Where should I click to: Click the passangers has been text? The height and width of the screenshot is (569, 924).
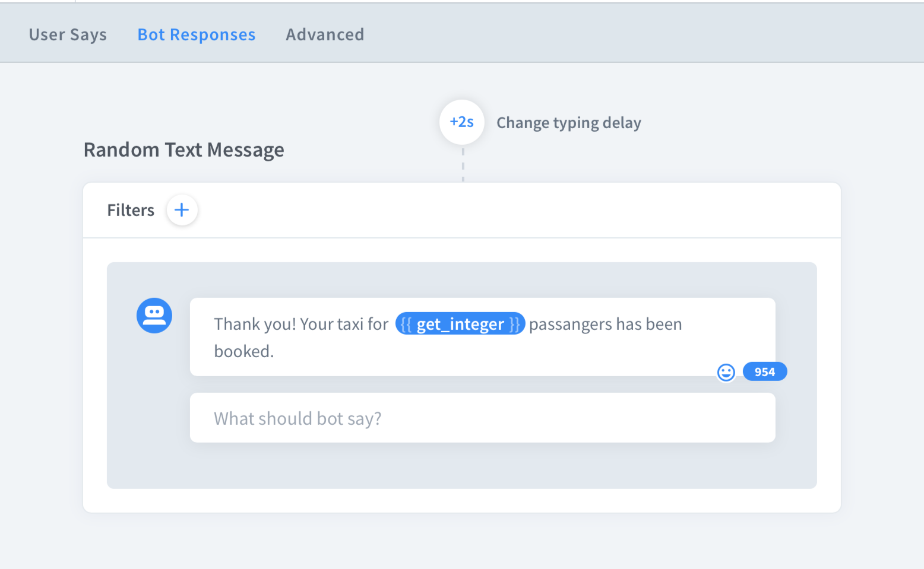(605, 324)
